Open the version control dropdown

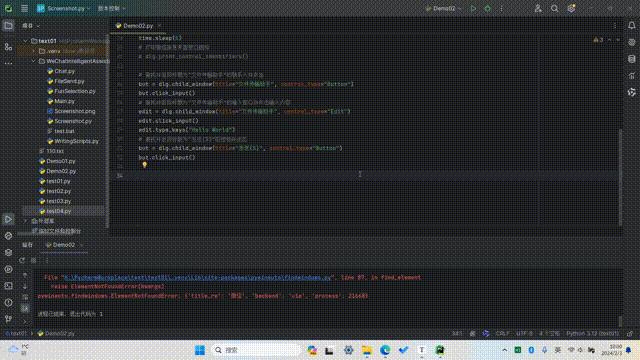click(x=111, y=8)
